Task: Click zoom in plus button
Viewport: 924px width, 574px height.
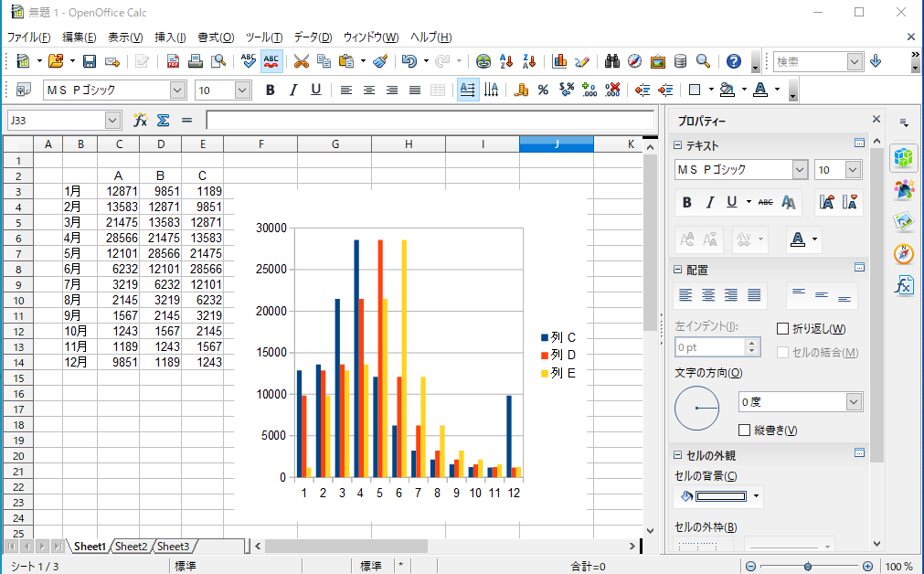Action: click(867, 567)
